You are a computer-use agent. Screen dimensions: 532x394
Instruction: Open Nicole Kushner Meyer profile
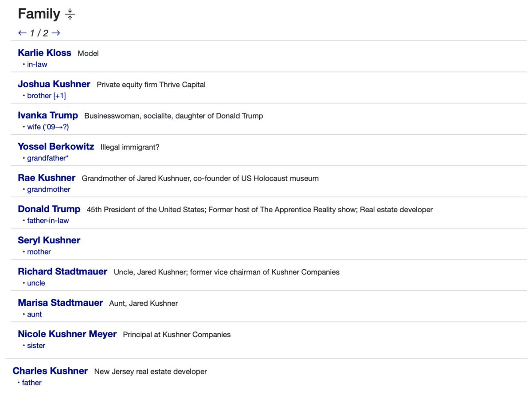click(x=67, y=334)
